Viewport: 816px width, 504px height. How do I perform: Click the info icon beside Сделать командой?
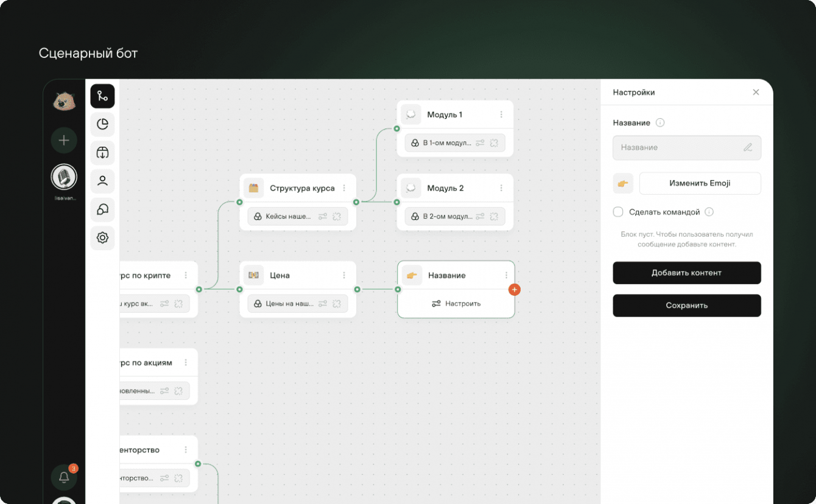[x=709, y=212]
